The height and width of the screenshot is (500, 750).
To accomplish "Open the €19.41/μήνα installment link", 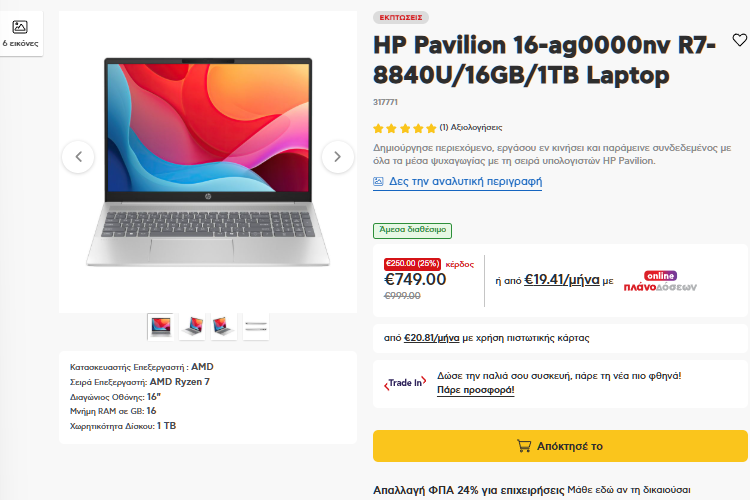I will (562, 279).
